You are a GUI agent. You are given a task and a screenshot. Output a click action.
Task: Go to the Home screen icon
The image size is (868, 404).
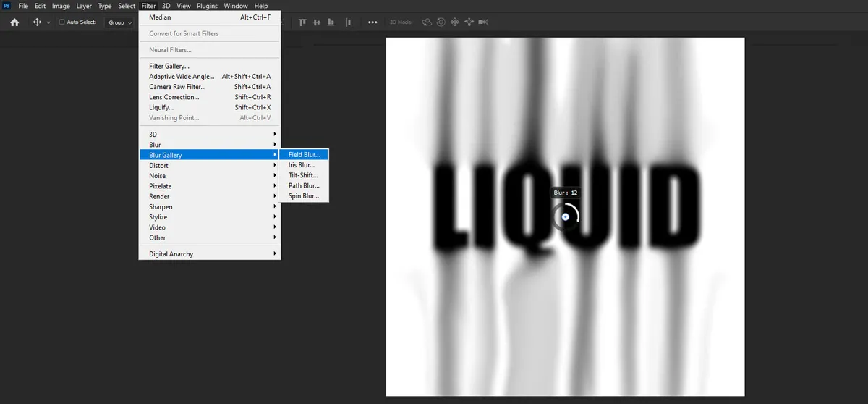pyautogui.click(x=14, y=22)
